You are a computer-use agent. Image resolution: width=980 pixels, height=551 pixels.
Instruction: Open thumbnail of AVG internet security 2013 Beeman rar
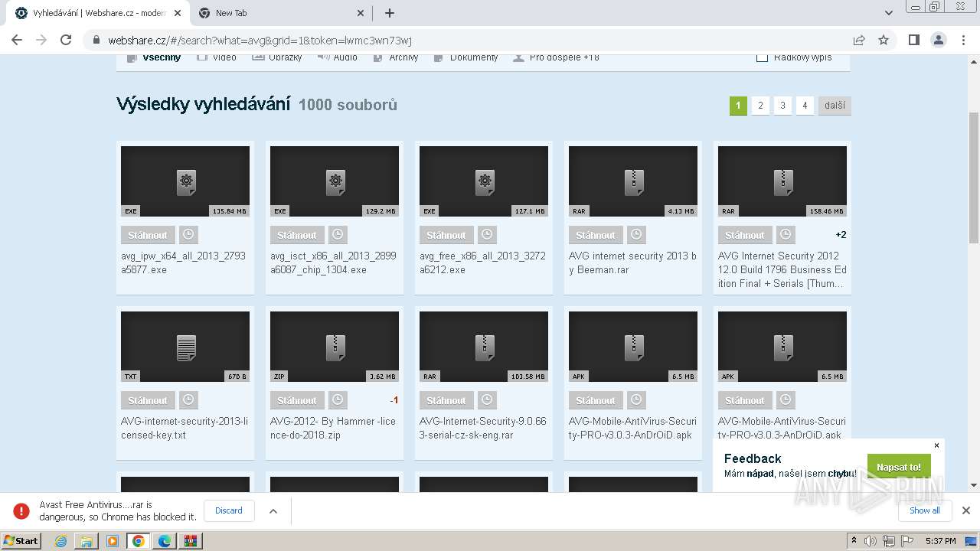(633, 181)
